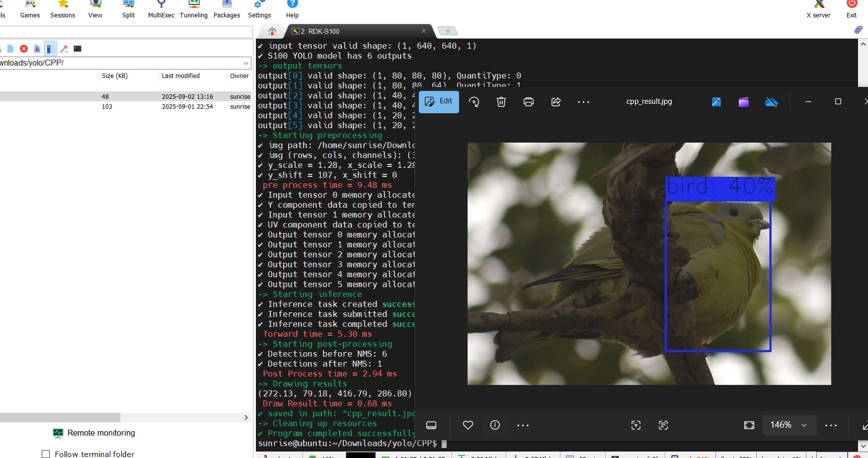Open the Tunneling menu item
868x458 pixels.
(x=194, y=10)
